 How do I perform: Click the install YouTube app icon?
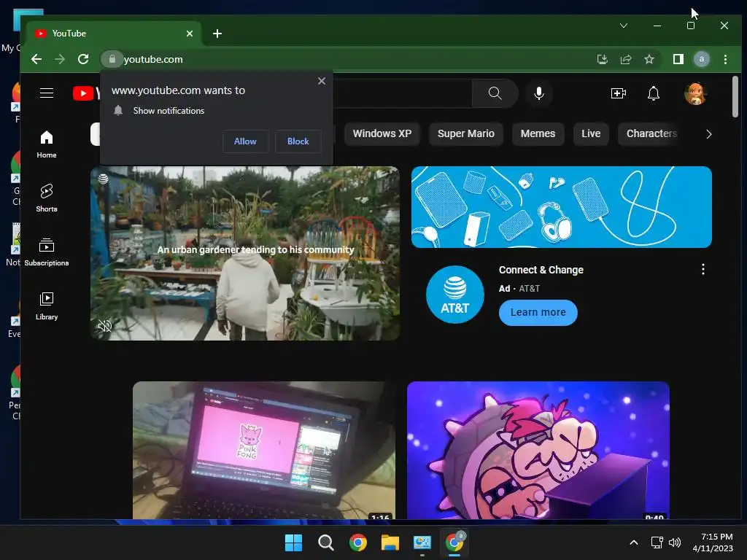(x=602, y=59)
